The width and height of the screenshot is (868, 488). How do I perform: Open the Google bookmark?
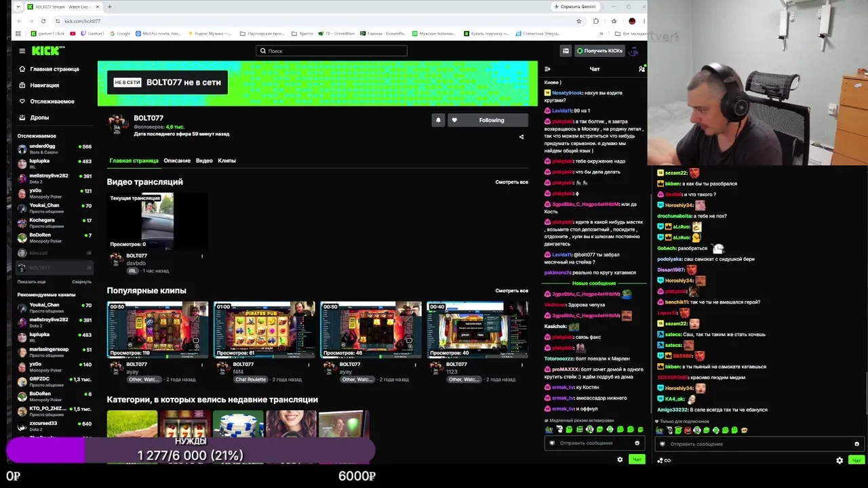120,33
